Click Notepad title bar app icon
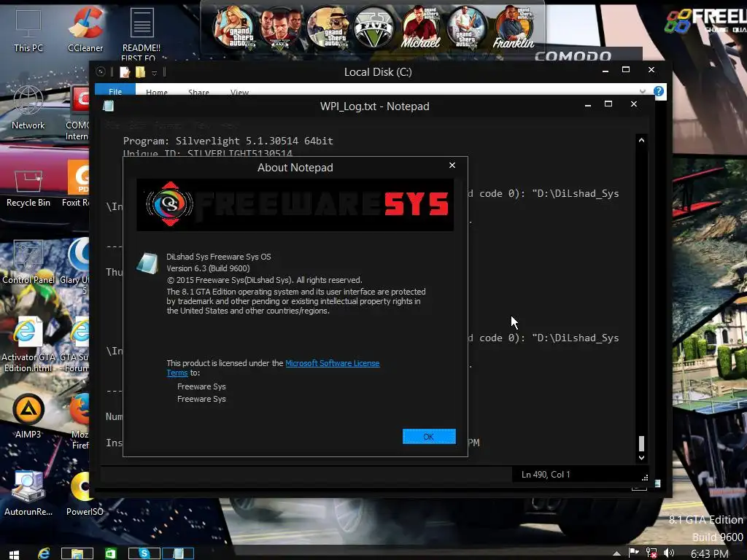The image size is (747, 560). (x=109, y=106)
